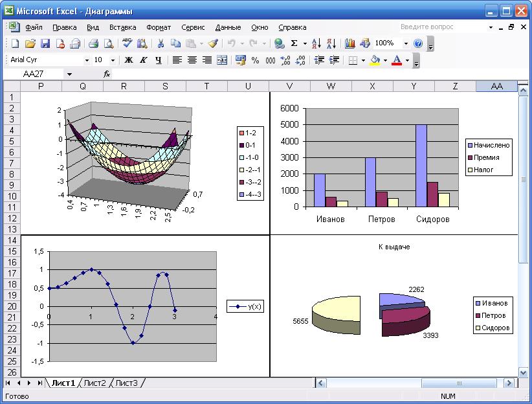Click the AutoSum sigma icon
The height and width of the screenshot is (404, 532).
[x=294, y=43]
